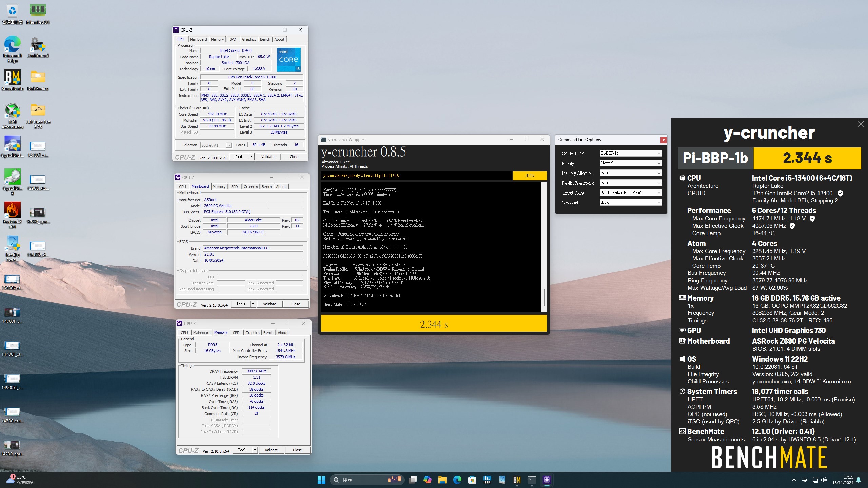The image size is (868, 488).
Task: Open the Parallel Framework dropdown
Action: click(631, 183)
